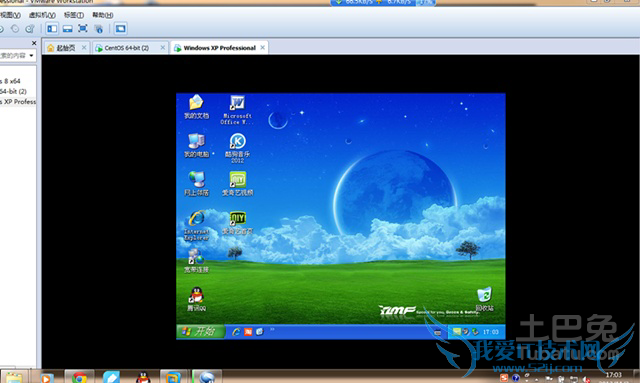This screenshot has width=640, height=383.
Task: Open the snapshot manager toolbar icon
Action: pyautogui.click(x=29, y=29)
